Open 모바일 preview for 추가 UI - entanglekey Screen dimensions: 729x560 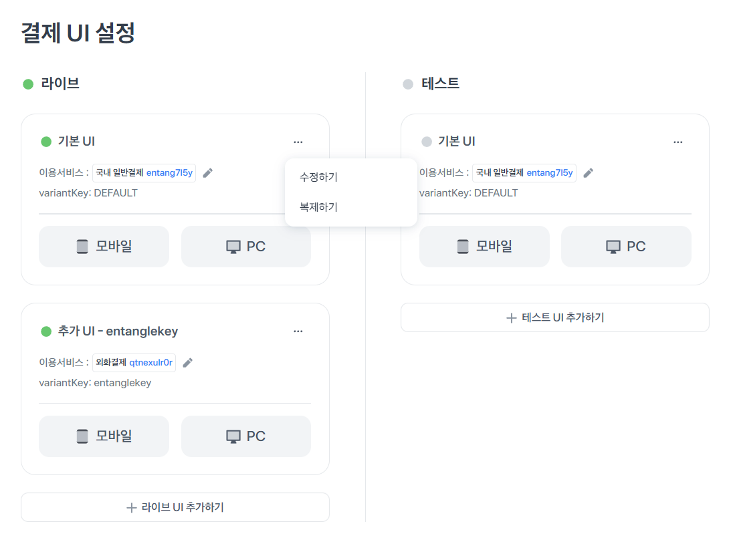[x=104, y=436]
